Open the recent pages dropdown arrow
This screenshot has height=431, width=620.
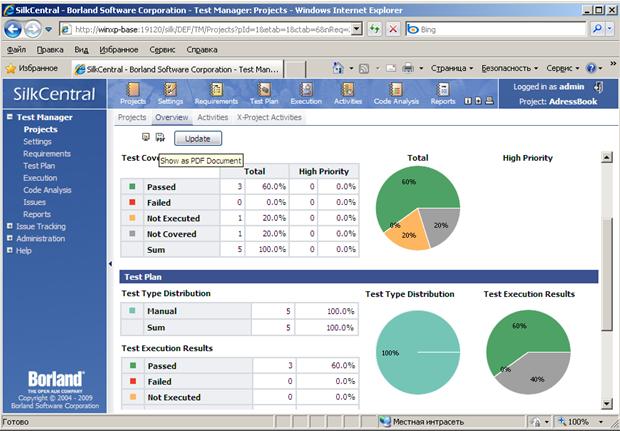(x=49, y=29)
